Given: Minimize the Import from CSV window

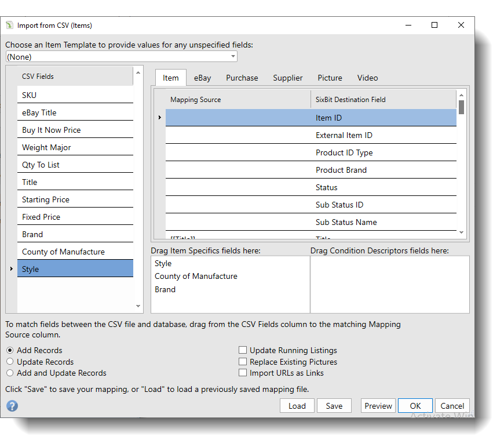Looking at the screenshot, I should (408, 25).
